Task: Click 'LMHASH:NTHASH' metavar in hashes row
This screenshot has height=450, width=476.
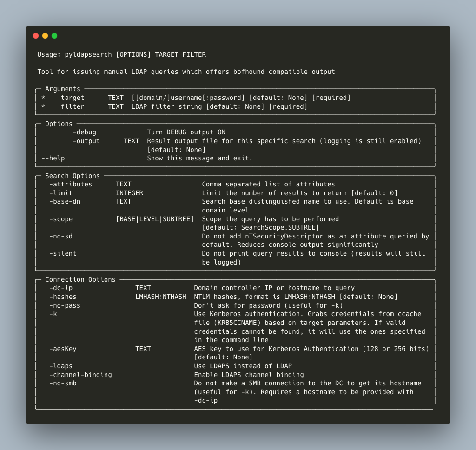Action: click(160, 297)
